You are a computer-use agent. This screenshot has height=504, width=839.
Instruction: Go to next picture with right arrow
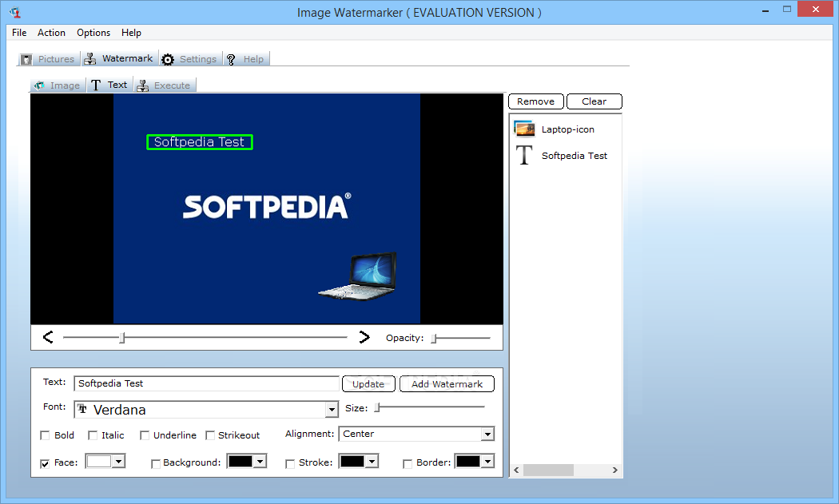pos(364,337)
